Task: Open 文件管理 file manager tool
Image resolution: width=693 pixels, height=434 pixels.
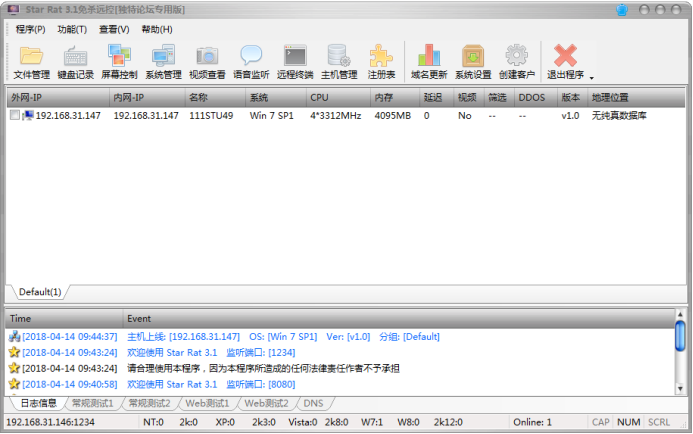Action: pyautogui.click(x=31, y=62)
